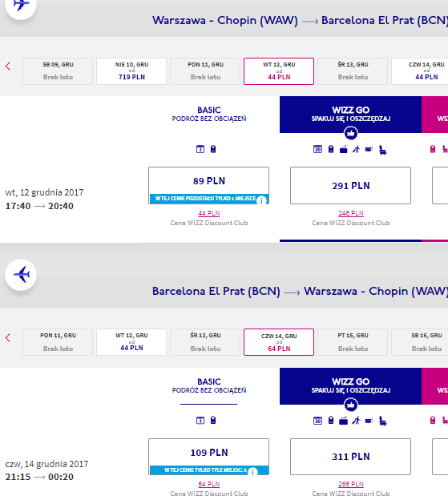
Task: Show earlier return dates with left arrow
Action: point(8,337)
